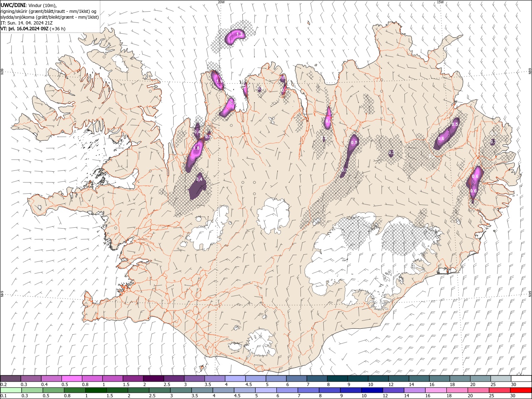Pick the bottom-row legend swatch labeled 4
The image size is (532, 399).
(x=223, y=390)
